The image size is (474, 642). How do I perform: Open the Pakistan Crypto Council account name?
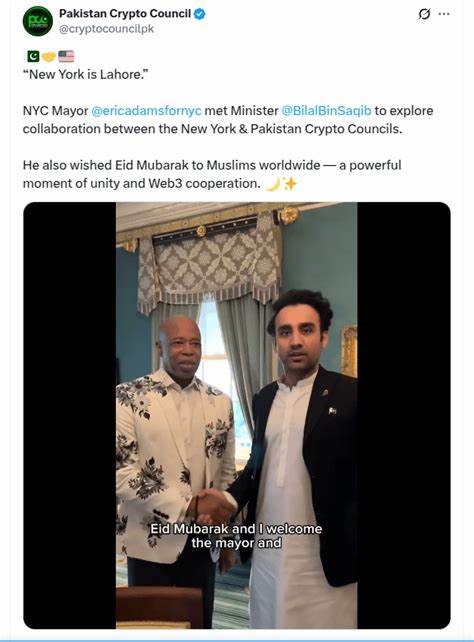(125, 14)
